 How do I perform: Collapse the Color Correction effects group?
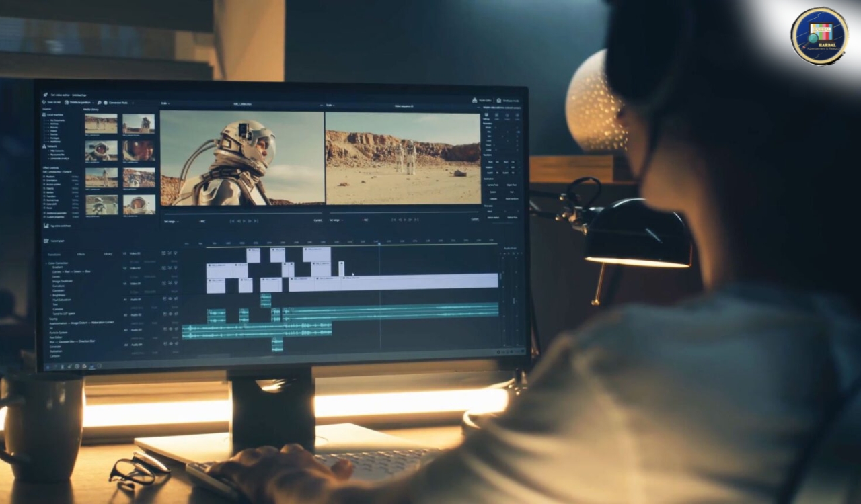tap(46, 263)
